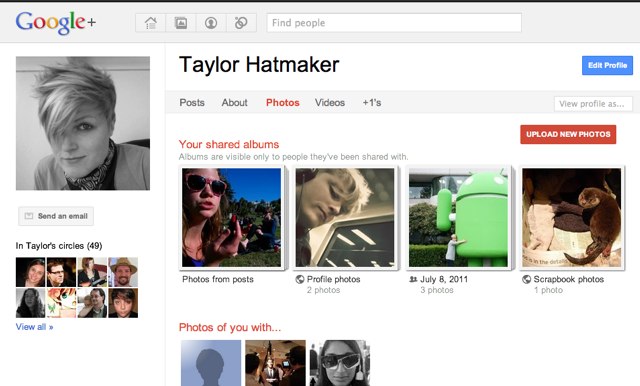Click the 3 photos count text
Image resolution: width=640 pixels, height=386 pixels.
437,290
